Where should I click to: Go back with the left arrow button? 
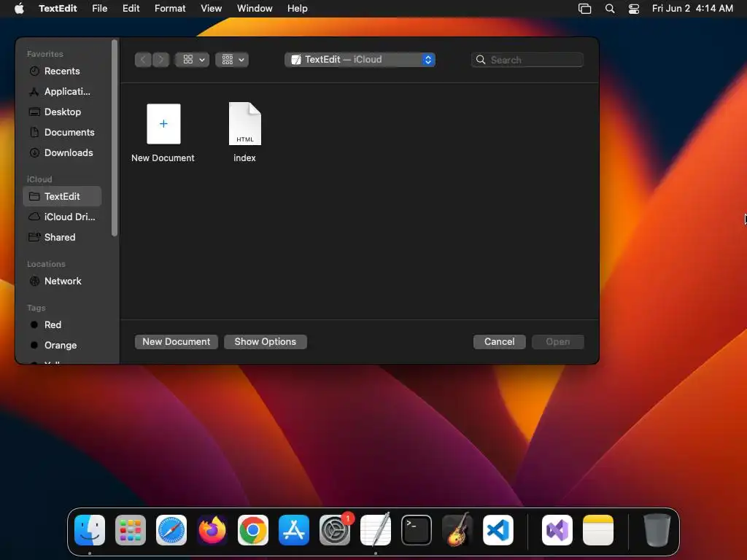click(x=143, y=60)
